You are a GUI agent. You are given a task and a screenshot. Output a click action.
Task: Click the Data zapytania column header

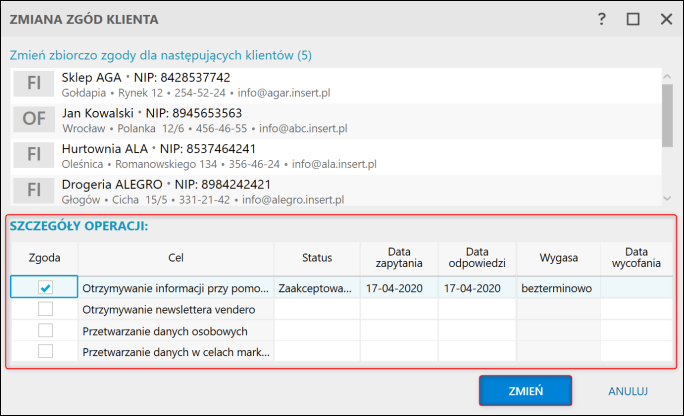(399, 258)
